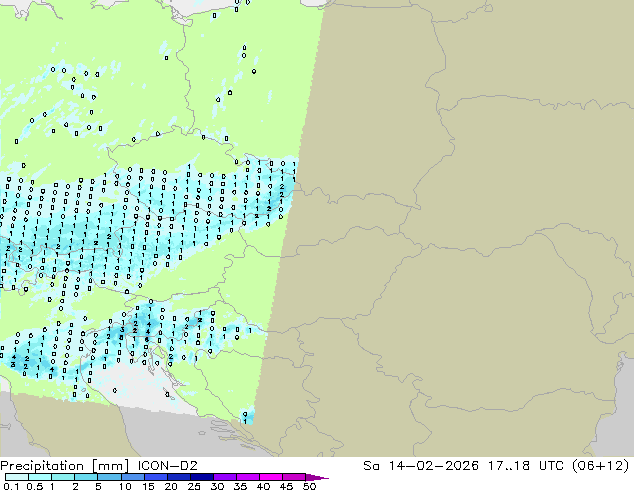Screen dimensions: 634x490
Task: Select the 5–10 mm legend swatch
Action: pyautogui.click(x=109, y=477)
